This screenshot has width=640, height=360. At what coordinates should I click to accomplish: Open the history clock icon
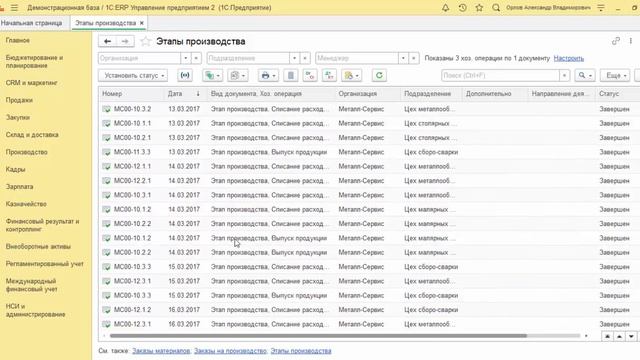[462, 8]
